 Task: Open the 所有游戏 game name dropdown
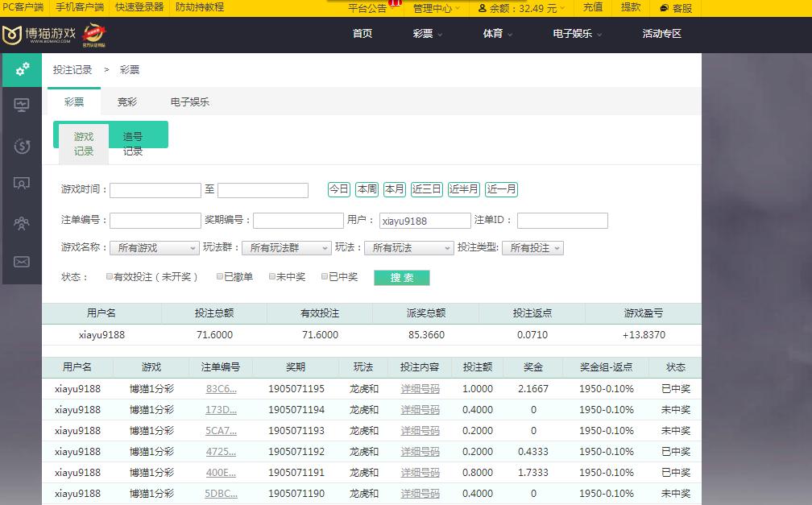pos(153,248)
